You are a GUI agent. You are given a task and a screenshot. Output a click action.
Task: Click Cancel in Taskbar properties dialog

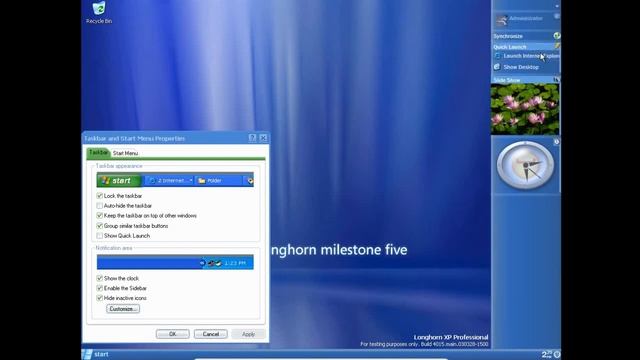point(211,334)
